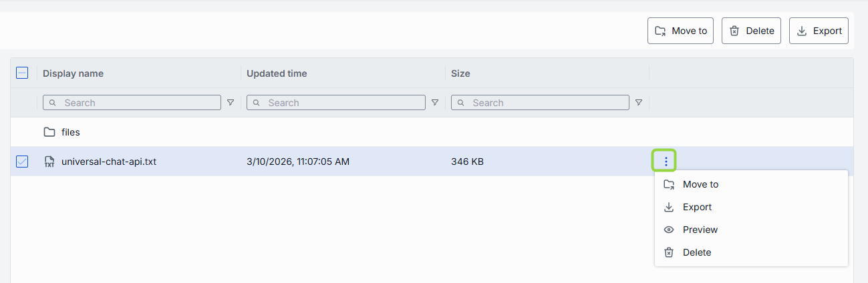868x283 pixels.
Task: Click the files folder icon
Action: [x=49, y=132]
